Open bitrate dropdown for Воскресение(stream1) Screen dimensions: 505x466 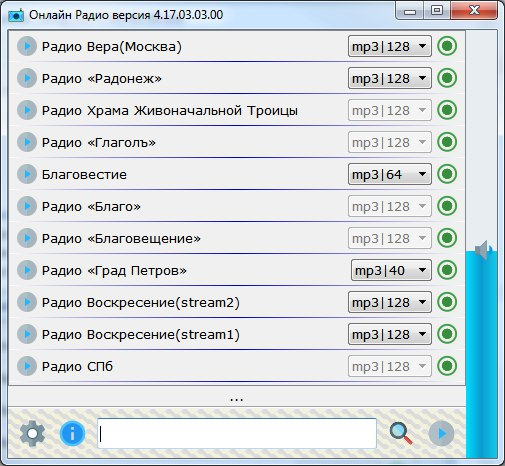390,334
